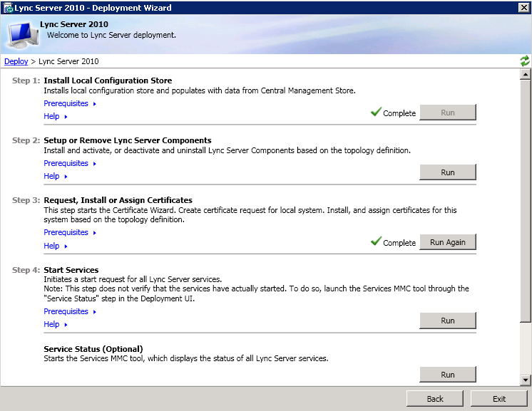Run Setup or Remove Lync Server Components
532x411 pixels.
tap(447, 172)
